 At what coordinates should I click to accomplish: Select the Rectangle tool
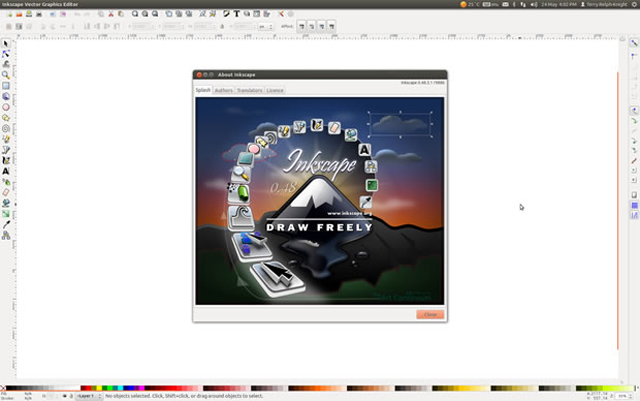point(6,86)
